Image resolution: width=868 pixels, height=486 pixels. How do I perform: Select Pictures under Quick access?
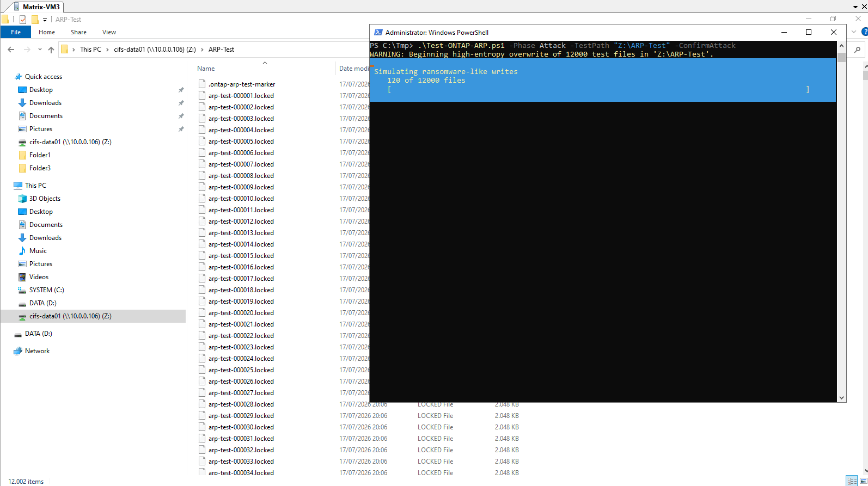point(41,129)
